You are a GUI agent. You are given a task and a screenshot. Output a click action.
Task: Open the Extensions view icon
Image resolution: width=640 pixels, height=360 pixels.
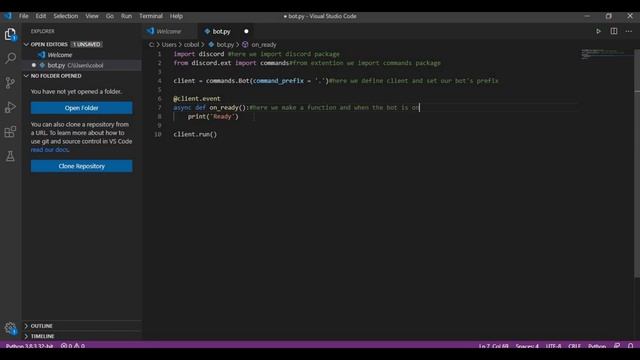click(10, 131)
